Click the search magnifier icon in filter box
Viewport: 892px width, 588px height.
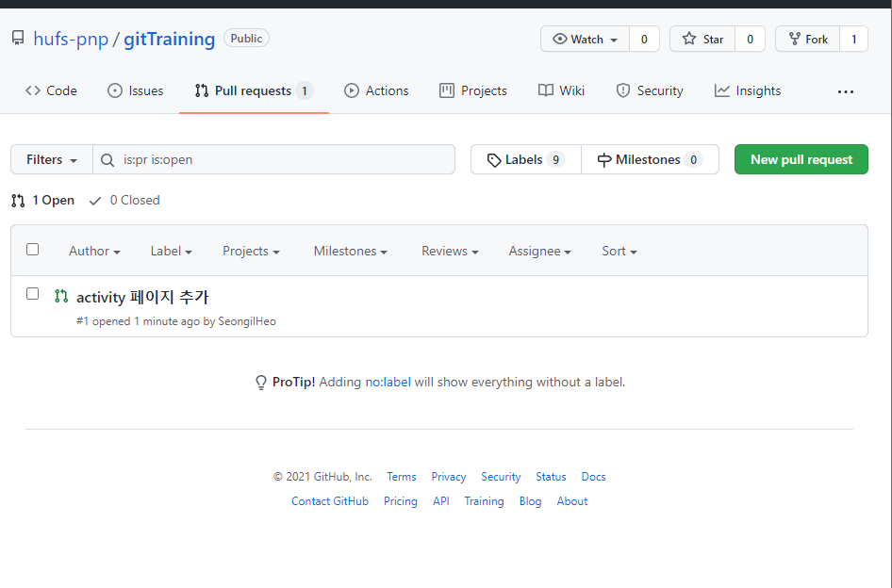point(107,160)
